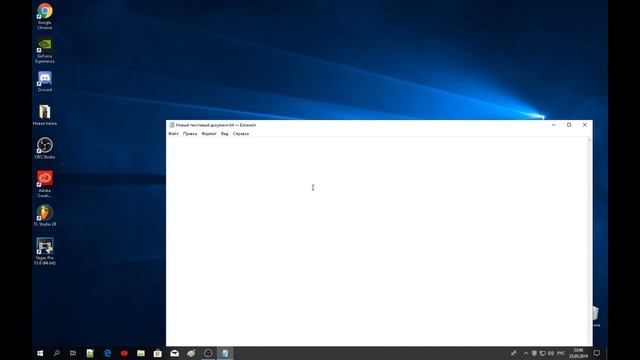Image resolution: width=640 pixels, height=360 pixels.
Task: Open GeForce Experience desktop shortcut
Action: coord(44,50)
